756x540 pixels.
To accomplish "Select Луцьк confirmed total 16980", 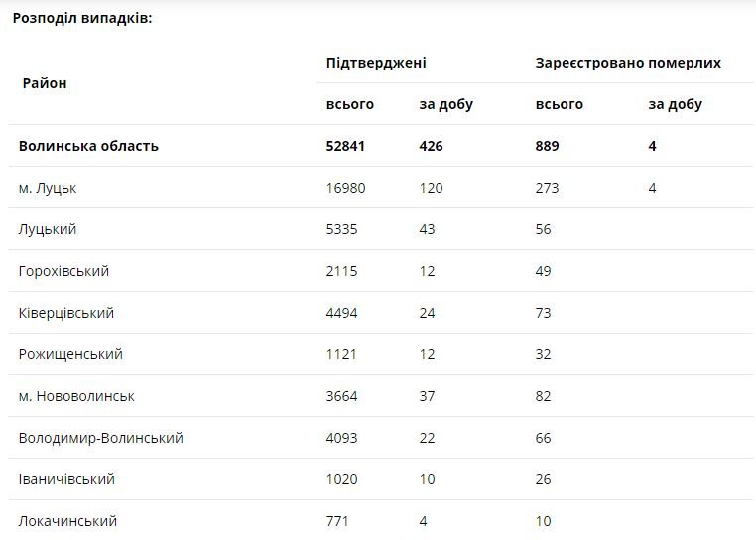I will [345, 188].
